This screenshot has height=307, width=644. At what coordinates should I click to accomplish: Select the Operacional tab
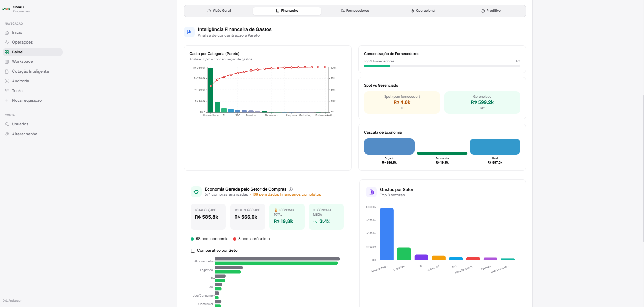click(x=423, y=11)
